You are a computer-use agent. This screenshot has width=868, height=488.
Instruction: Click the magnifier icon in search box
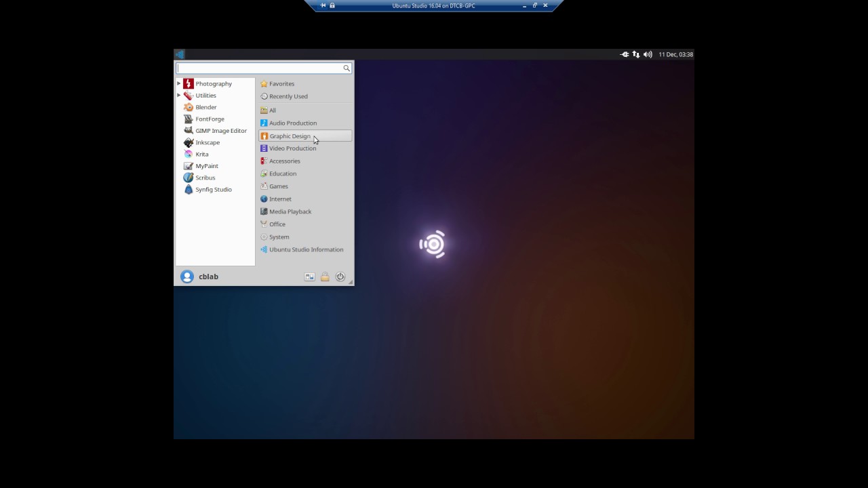pos(347,68)
